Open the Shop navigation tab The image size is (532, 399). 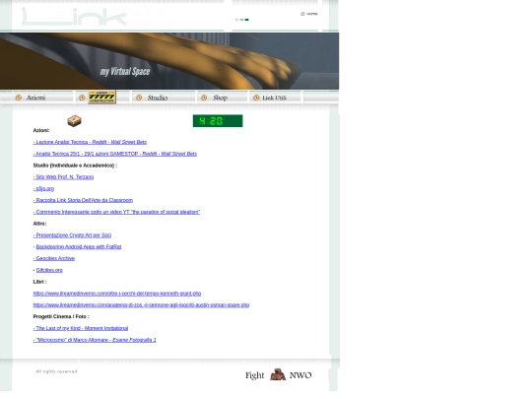coord(221,98)
